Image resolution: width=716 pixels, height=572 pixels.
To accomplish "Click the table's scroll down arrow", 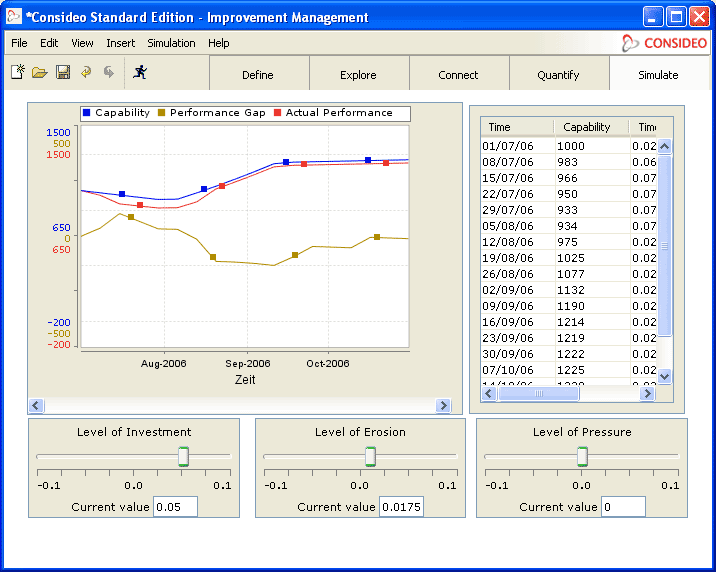I will click(x=664, y=377).
